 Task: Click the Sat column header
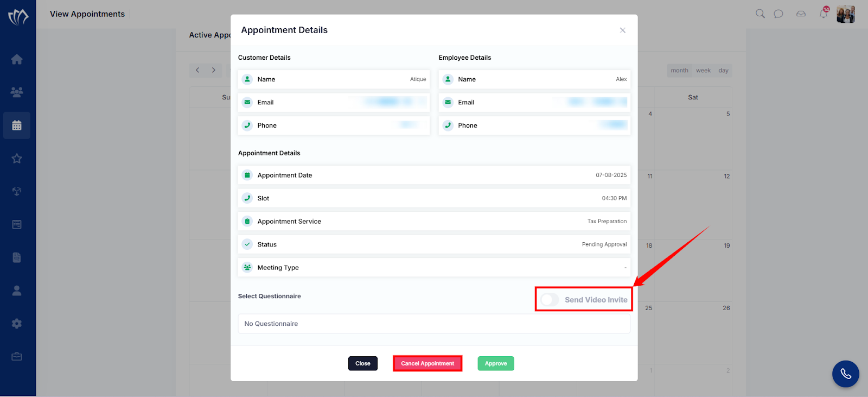(693, 98)
